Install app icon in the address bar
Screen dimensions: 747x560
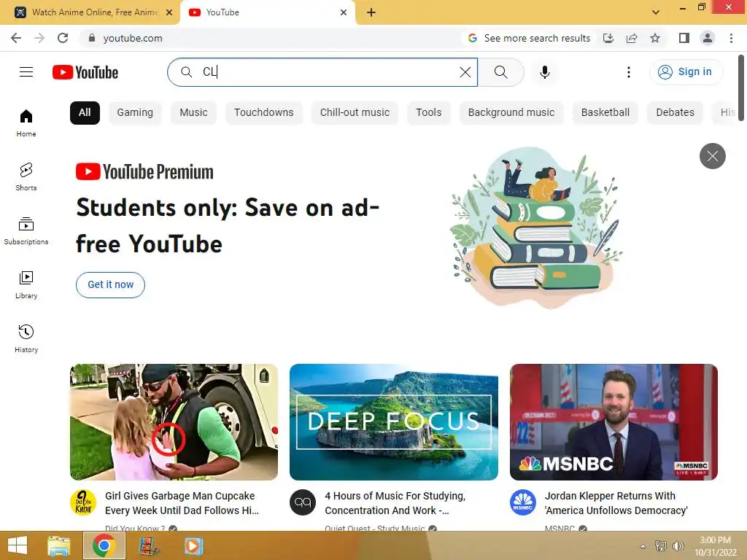click(608, 38)
